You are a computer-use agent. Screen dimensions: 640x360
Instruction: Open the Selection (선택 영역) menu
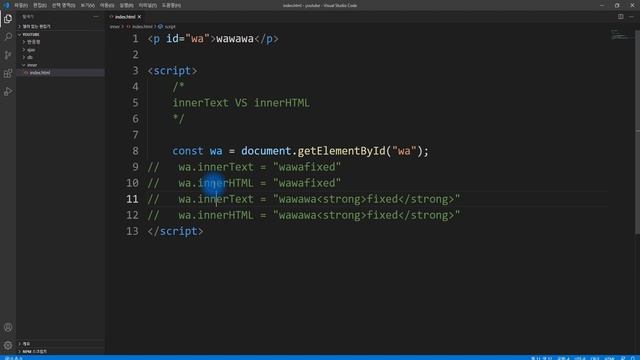tap(63, 5)
